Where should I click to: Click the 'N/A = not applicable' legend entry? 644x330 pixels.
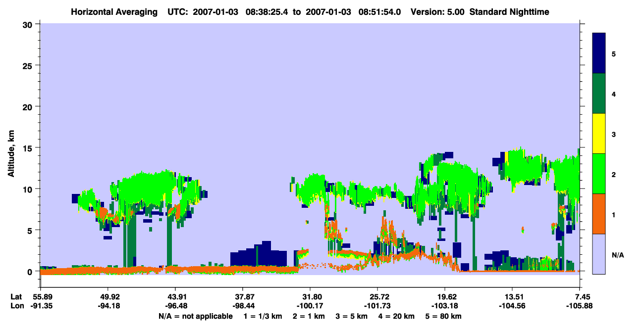[x=196, y=316]
